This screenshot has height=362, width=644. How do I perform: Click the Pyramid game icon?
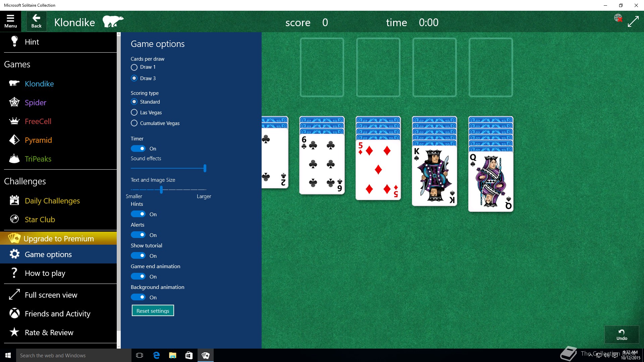14,139
